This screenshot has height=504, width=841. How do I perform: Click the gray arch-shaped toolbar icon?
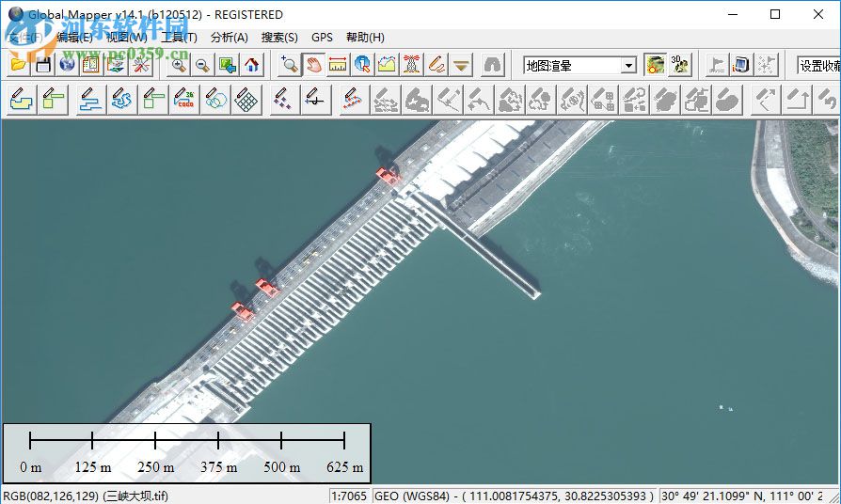point(492,66)
